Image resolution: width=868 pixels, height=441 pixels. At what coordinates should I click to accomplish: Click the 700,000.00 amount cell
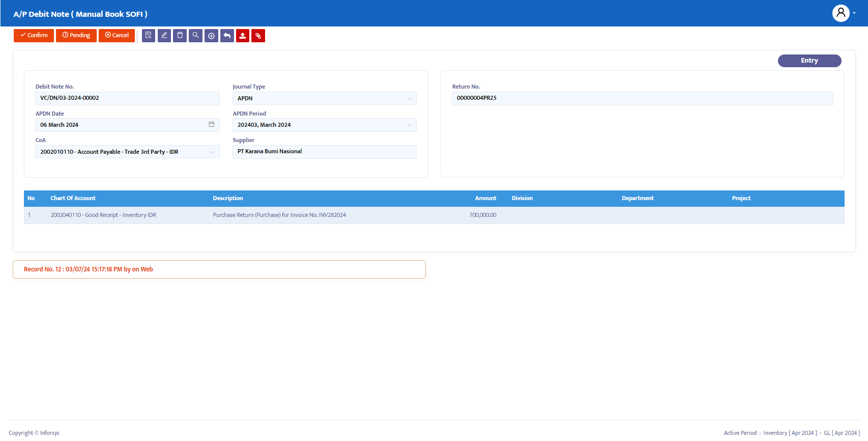click(483, 215)
